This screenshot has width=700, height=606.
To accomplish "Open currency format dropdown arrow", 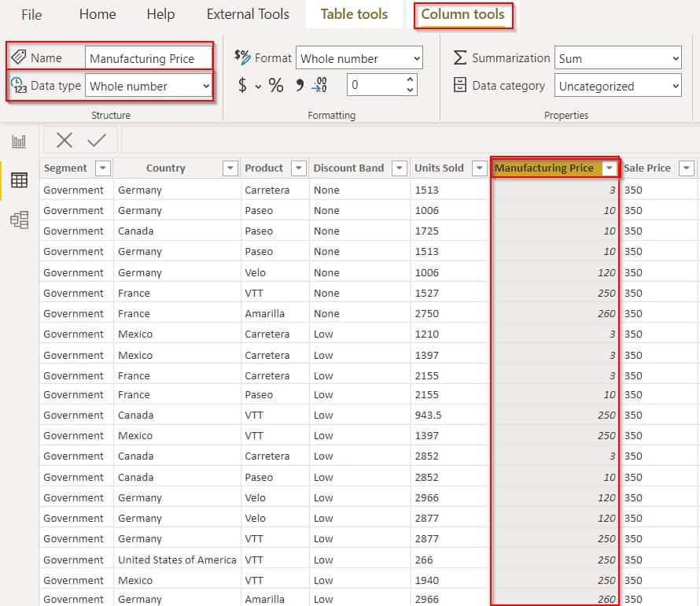I will 258,87.
